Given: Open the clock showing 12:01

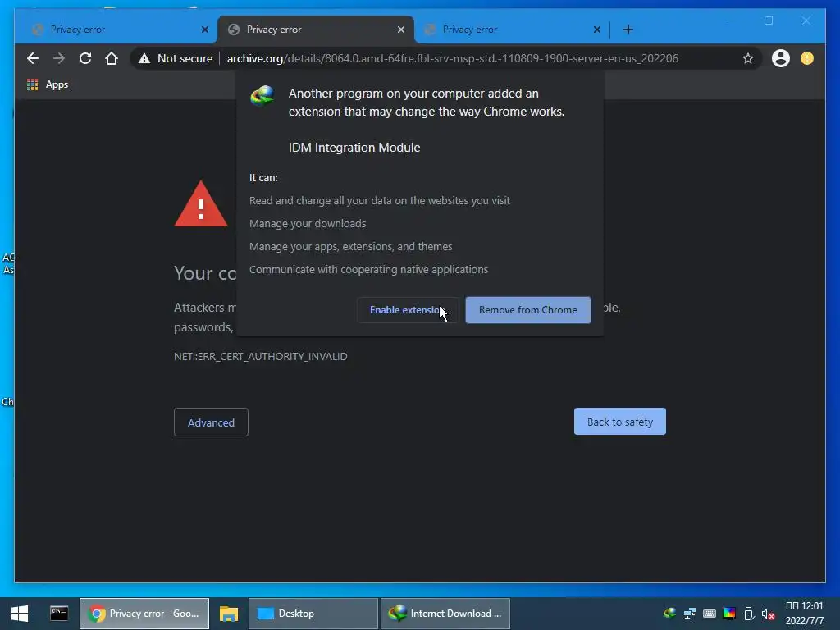Looking at the screenshot, I should (x=804, y=614).
